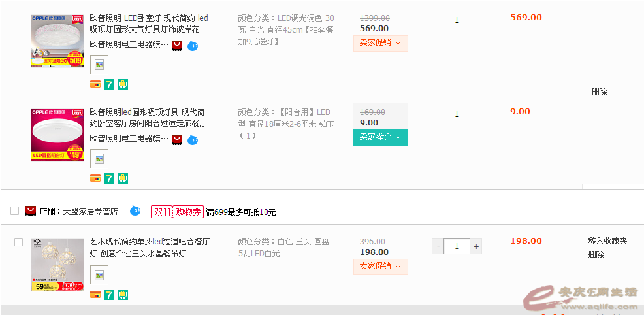Click Tmall logo beside 店铺：天盟家居专营店
Image resolution: width=644 pixels, height=315 pixels.
coord(30,210)
